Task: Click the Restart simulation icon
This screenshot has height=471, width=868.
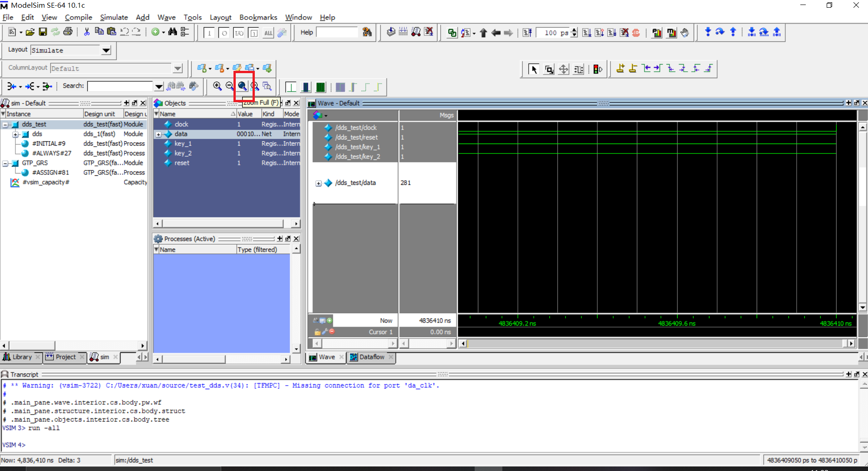Action: tap(527, 32)
